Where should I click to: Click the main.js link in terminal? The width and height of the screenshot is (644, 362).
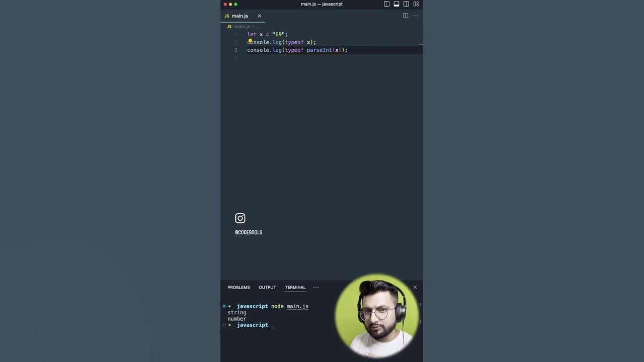(297, 306)
